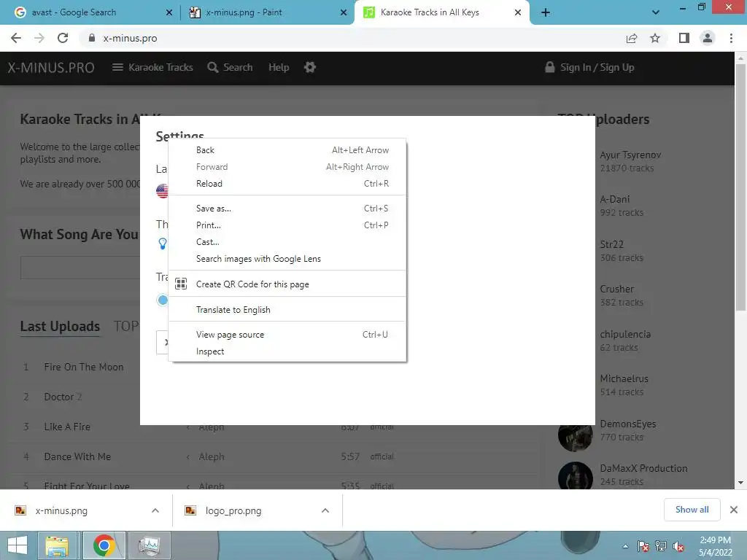Image resolution: width=747 pixels, height=560 pixels.
Task: Click the light bulb theme icon
Action: (163, 244)
